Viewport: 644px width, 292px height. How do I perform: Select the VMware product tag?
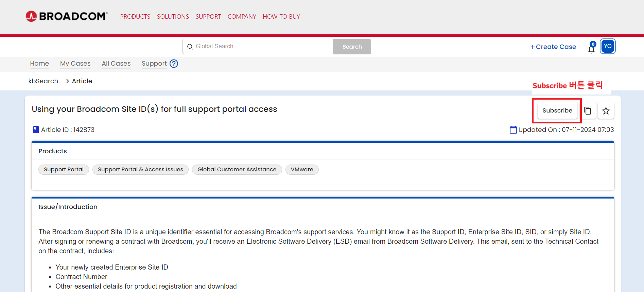302,170
